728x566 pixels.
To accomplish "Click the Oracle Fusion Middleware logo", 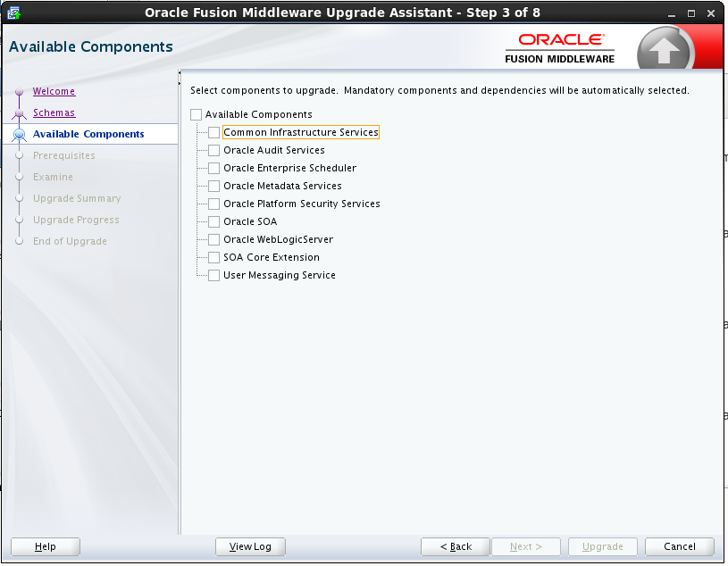I will (560, 48).
